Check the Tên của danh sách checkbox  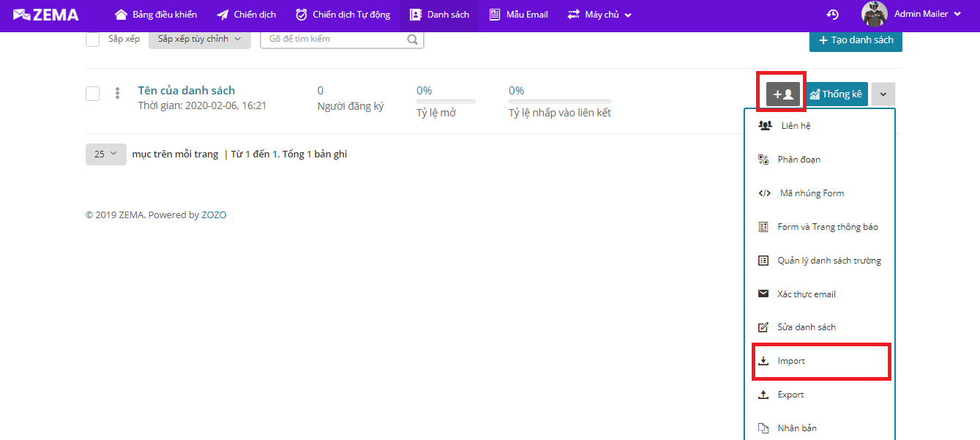click(92, 94)
